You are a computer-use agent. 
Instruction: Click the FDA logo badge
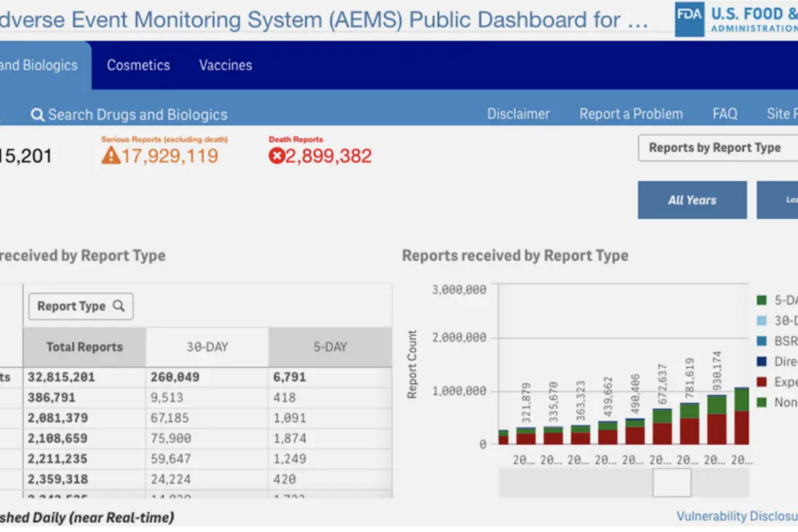click(689, 20)
